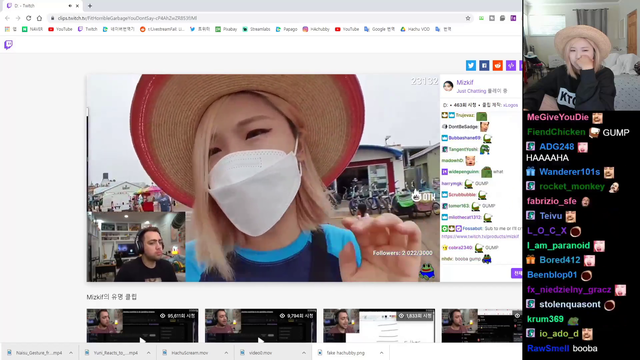Image resolution: width=640 pixels, height=360 pixels.
Task: Open popular clip with 1,833 views
Action: 379,325
